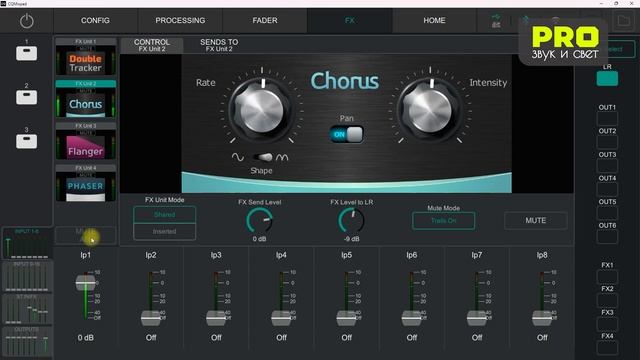
Task: Open the INPUT 1-8 layer meters
Action: [x=27, y=243]
